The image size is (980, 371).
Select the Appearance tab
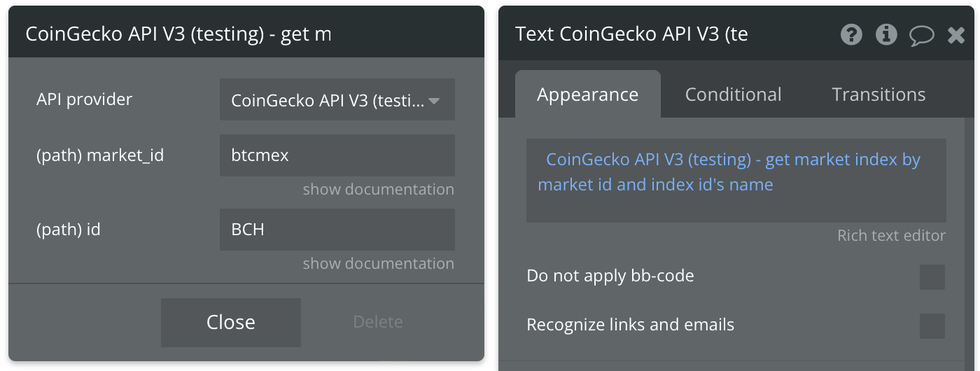click(x=588, y=94)
